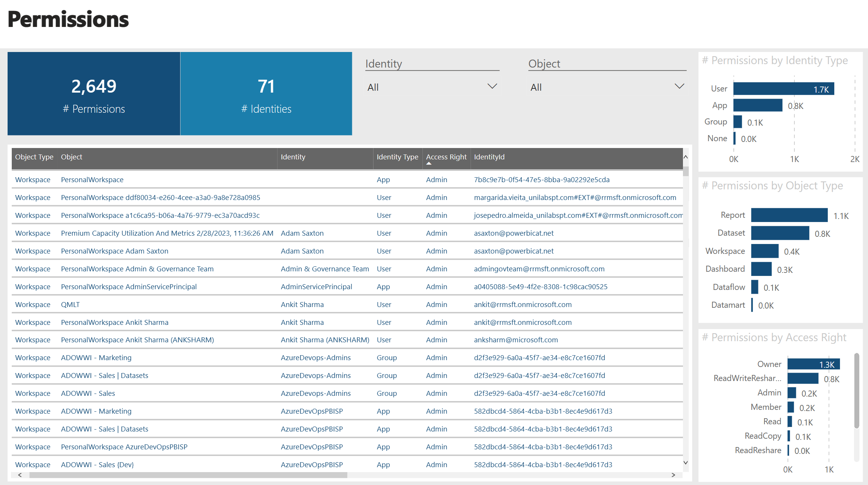868x485 pixels.
Task: Click the Access Right chart vertical scrollbar
Action: tap(856, 391)
